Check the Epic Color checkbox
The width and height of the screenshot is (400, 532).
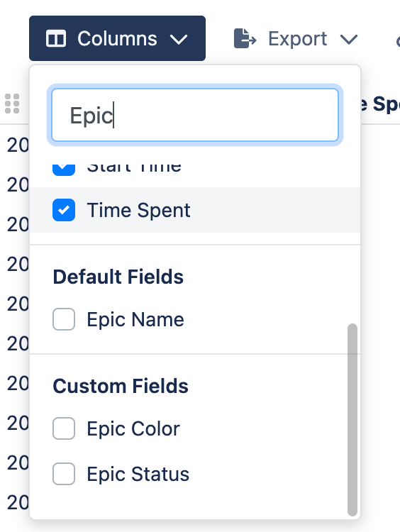(64, 428)
